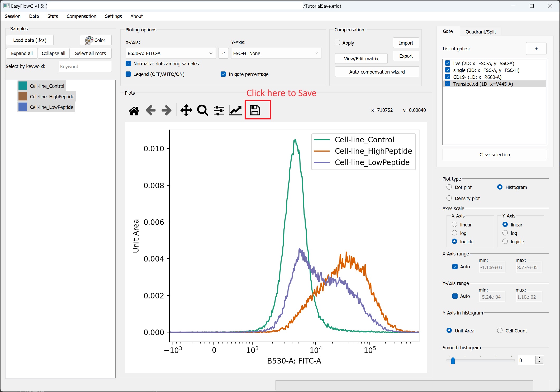Viewport: 560px width, 392px height.
Task: Go back to previous plot view
Action: pyautogui.click(x=150, y=110)
